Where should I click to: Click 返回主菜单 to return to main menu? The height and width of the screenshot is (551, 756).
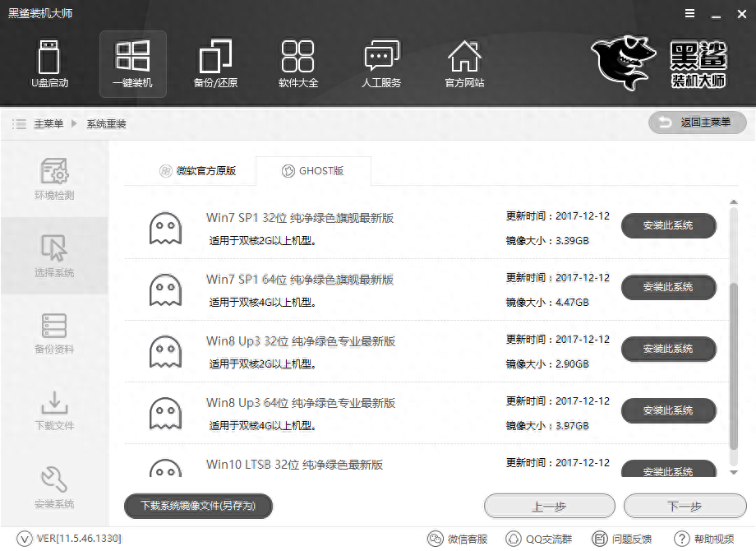[x=697, y=122]
